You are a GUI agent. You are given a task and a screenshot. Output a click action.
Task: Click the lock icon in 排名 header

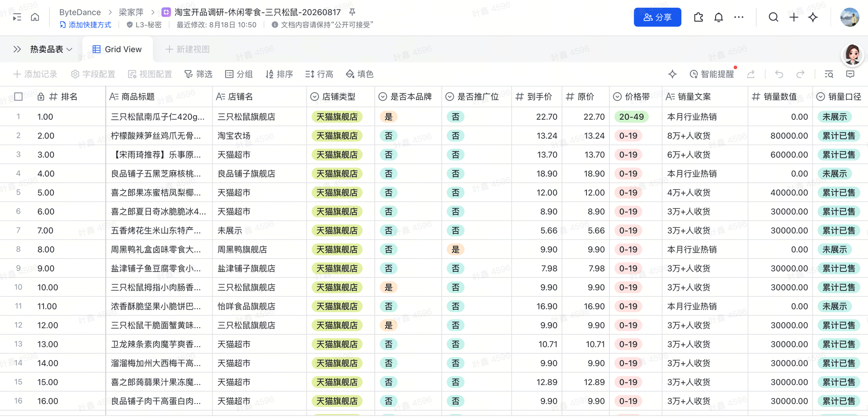point(41,97)
